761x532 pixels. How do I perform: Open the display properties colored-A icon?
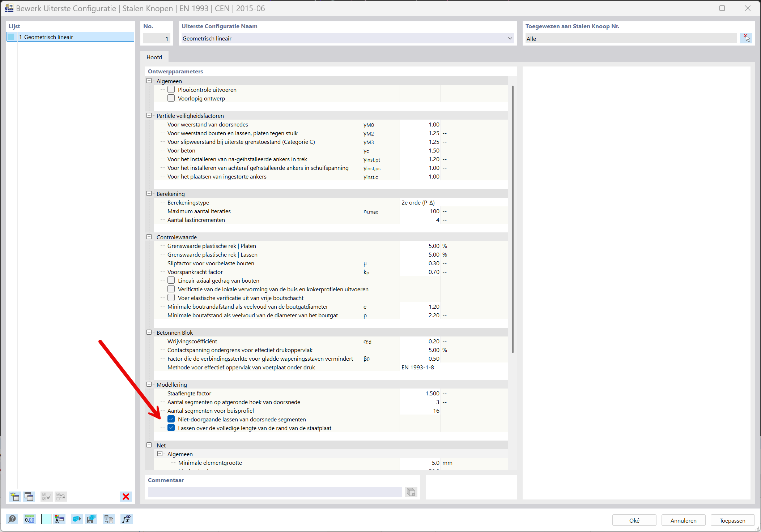pyautogui.click(x=59, y=519)
